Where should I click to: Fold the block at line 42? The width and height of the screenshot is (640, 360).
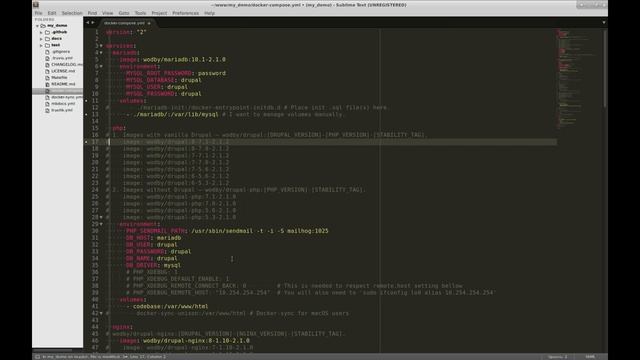coord(101,313)
